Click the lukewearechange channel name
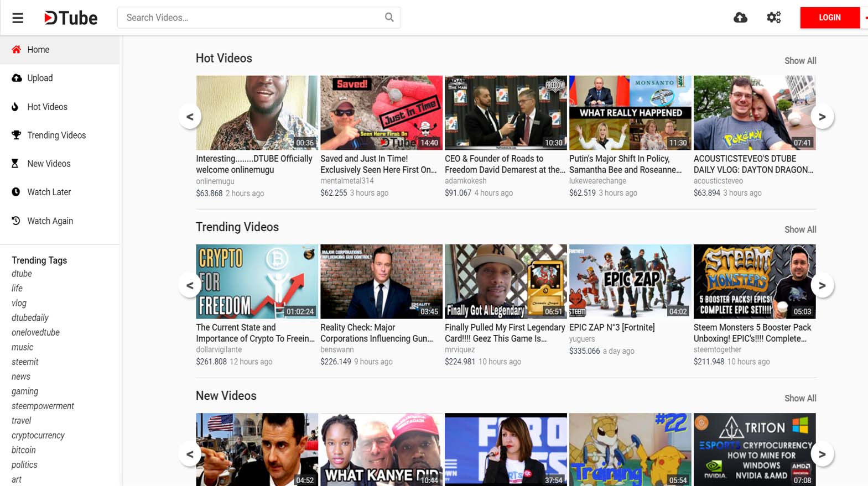Image resolution: width=868 pixels, height=486 pixels. [x=597, y=181]
